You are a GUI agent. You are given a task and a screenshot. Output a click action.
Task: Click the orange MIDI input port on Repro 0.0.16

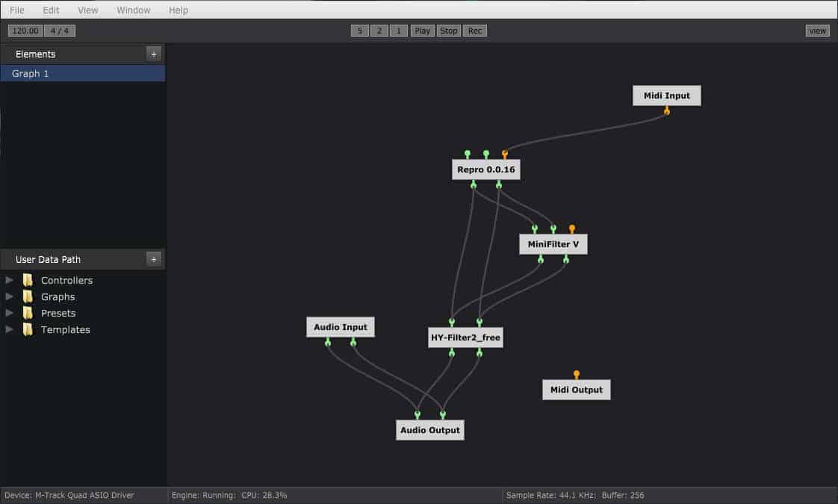point(505,154)
